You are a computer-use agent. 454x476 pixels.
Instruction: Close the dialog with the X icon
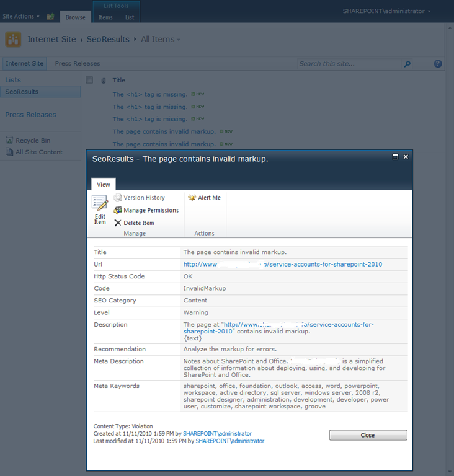click(406, 157)
